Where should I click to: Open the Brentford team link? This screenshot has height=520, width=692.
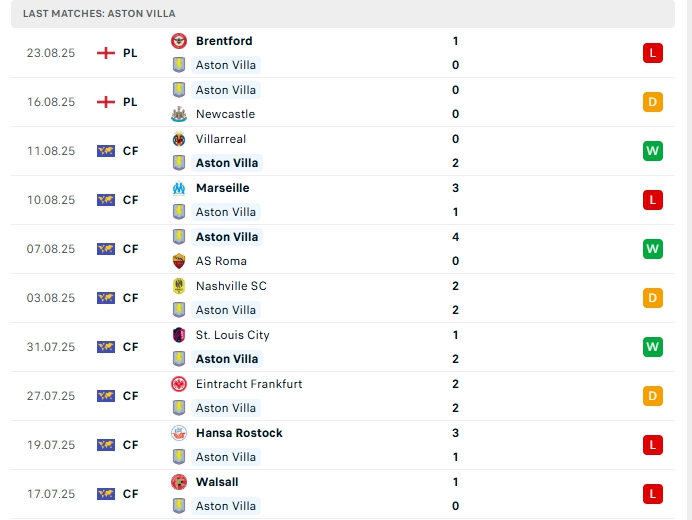pyautogui.click(x=224, y=41)
